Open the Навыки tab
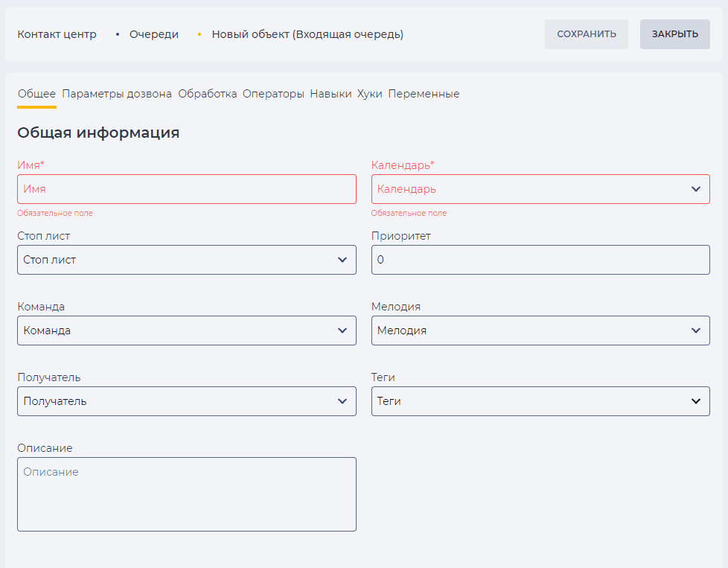The width and height of the screenshot is (728, 568). click(x=331, y=94)
